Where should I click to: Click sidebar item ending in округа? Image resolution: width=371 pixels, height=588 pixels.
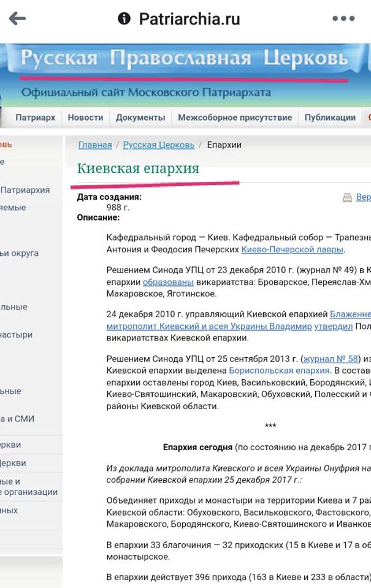(x=19, y=253)
